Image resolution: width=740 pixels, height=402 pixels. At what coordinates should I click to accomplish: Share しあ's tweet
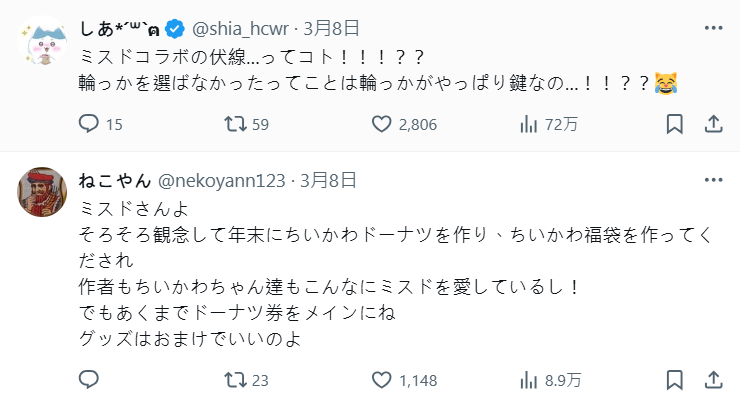tap(713, 125)
